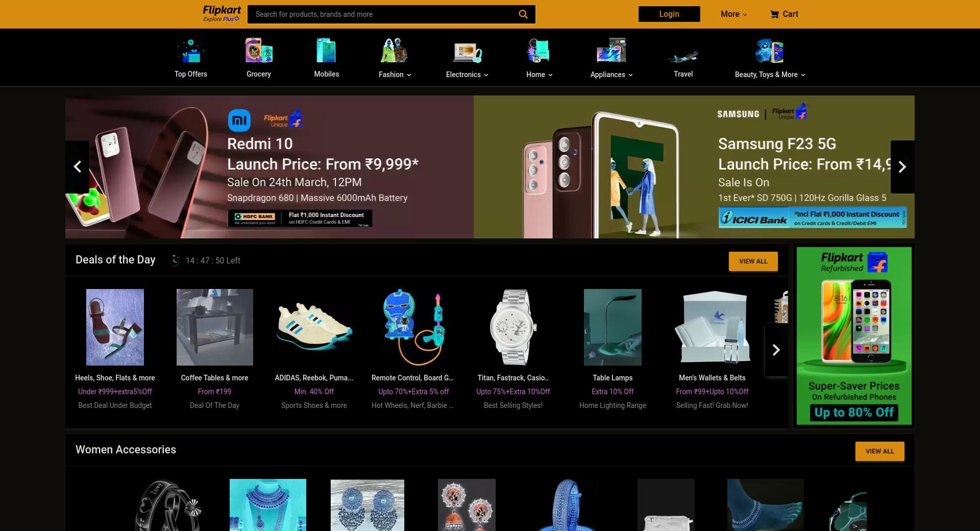The height and width of the screenshot is (531, 980).
Task: Click the HDFC Bank discount badge
Action: click(300, 218)
